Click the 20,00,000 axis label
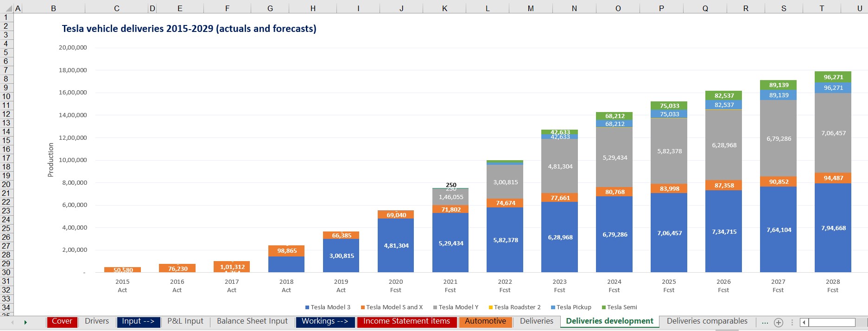Image resolution: width=868 pixels, height=331 pixels. [73, 47]
